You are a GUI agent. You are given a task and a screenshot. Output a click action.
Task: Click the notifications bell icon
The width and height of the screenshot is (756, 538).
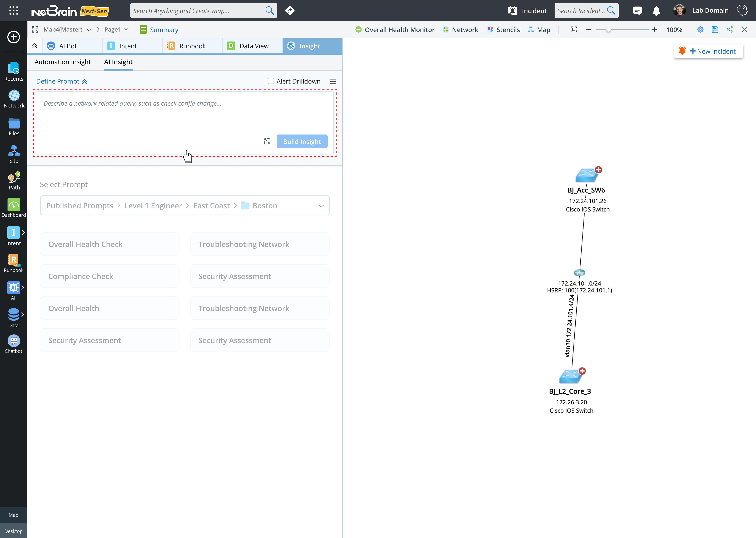tap(656, 11)
